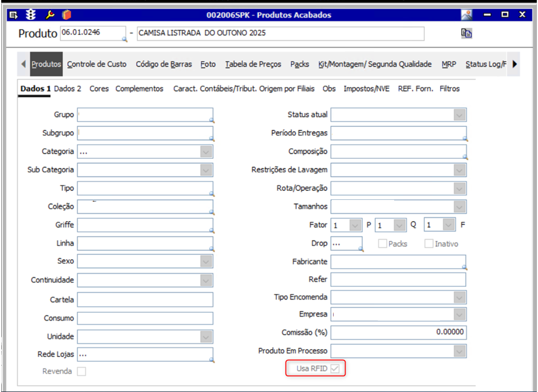
Task: Select the Cores sub-tab
Action: tap(99, 89)
